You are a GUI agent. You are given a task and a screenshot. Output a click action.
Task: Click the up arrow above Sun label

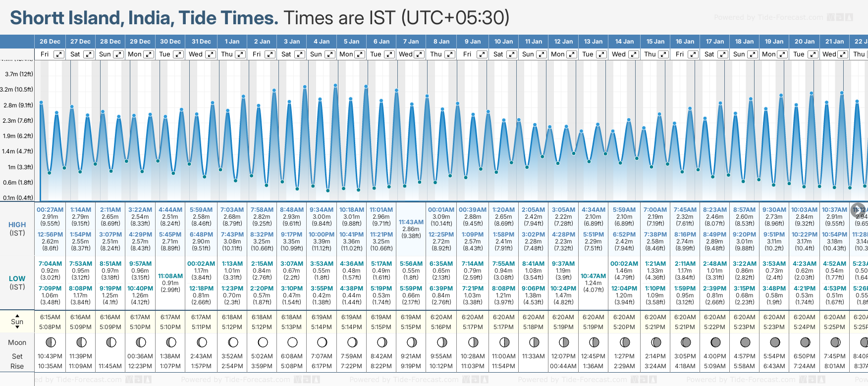click(17, 315)
